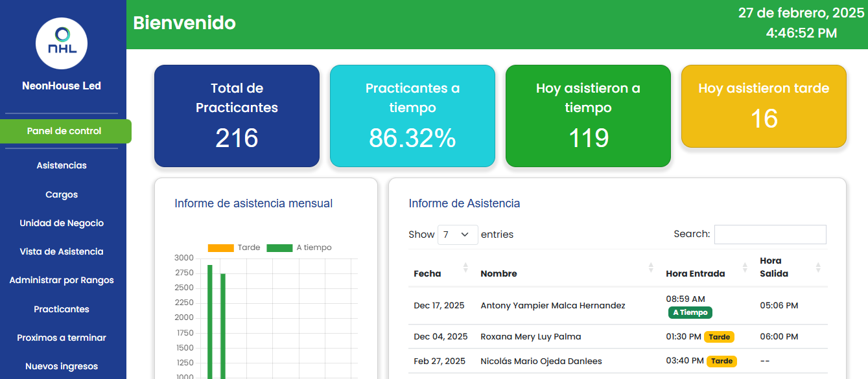
Task: Click inside the Search input field
Action: [770, 234]
